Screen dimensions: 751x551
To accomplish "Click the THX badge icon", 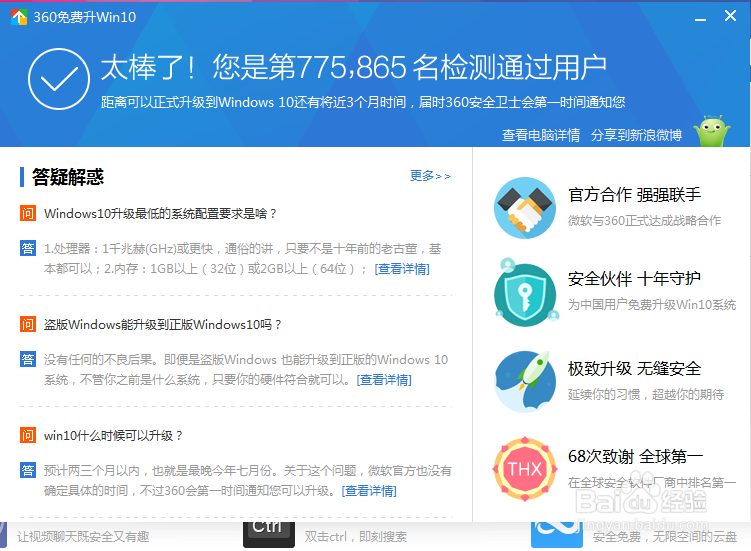I will 525,469.
